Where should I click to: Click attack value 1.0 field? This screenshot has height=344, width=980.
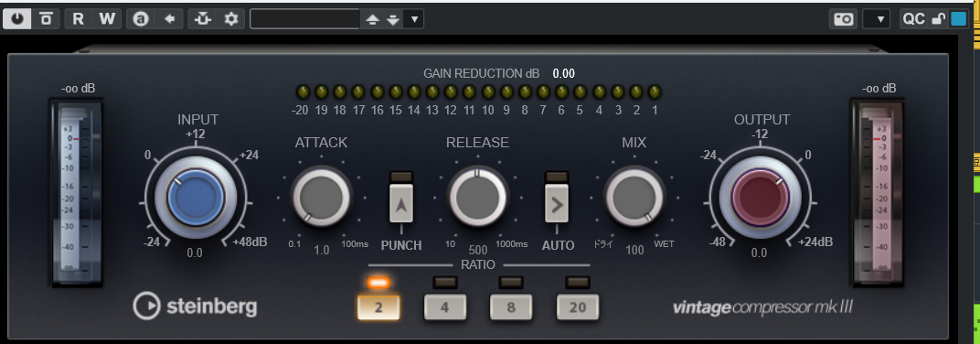tap(321, 250)
